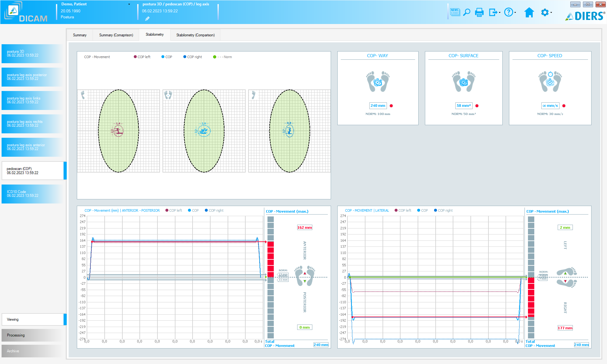Click the help question mark icon
The width and height of the screenshot is (607, 364).
click(x=508, y=12)
